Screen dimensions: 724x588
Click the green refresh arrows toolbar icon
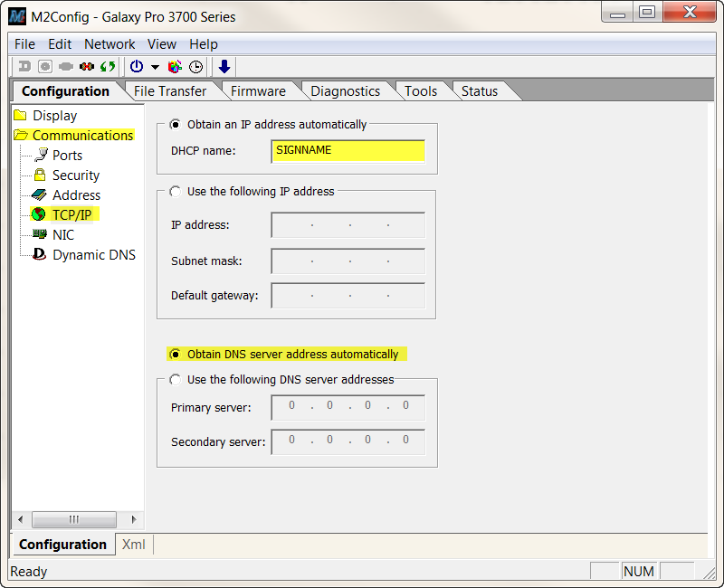[108, 67]
